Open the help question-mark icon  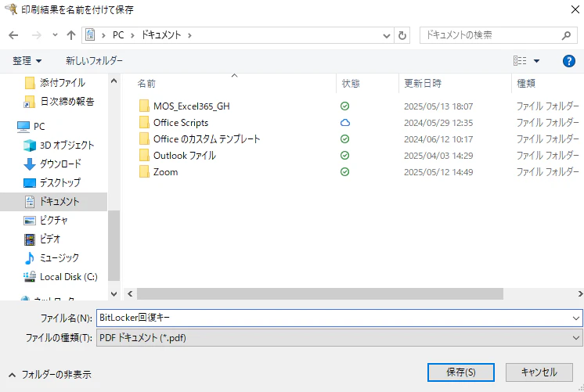568,61
